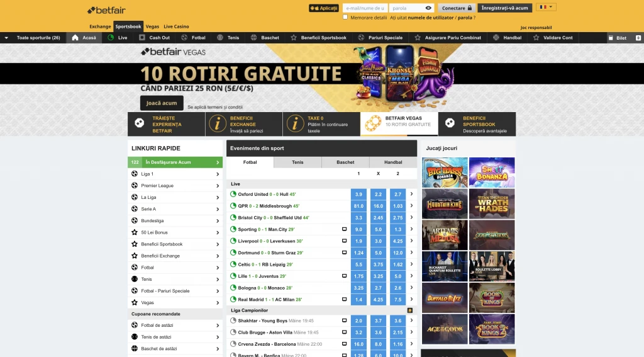Click the Live clock icon in navbar
Screen dimensions: 644x357
(x=111, y=38)
